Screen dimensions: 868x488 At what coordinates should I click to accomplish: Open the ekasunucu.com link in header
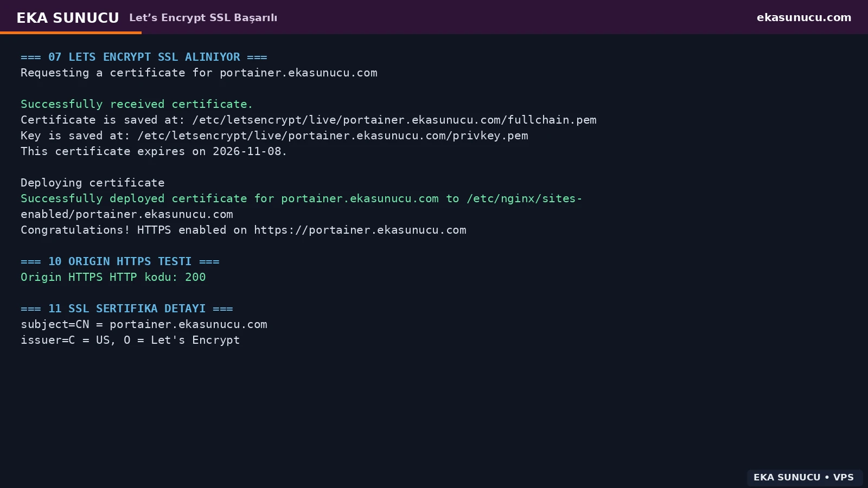[x=804, y=17]
